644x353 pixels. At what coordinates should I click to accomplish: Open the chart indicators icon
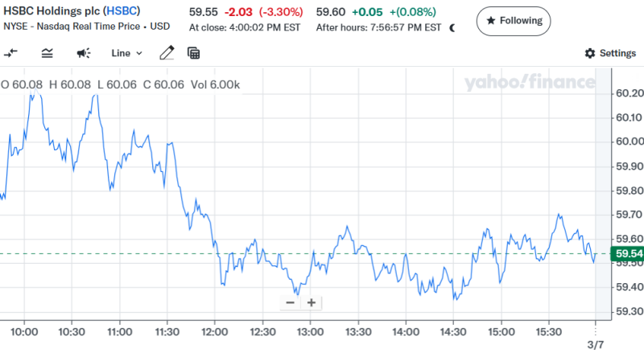[47, 53]
